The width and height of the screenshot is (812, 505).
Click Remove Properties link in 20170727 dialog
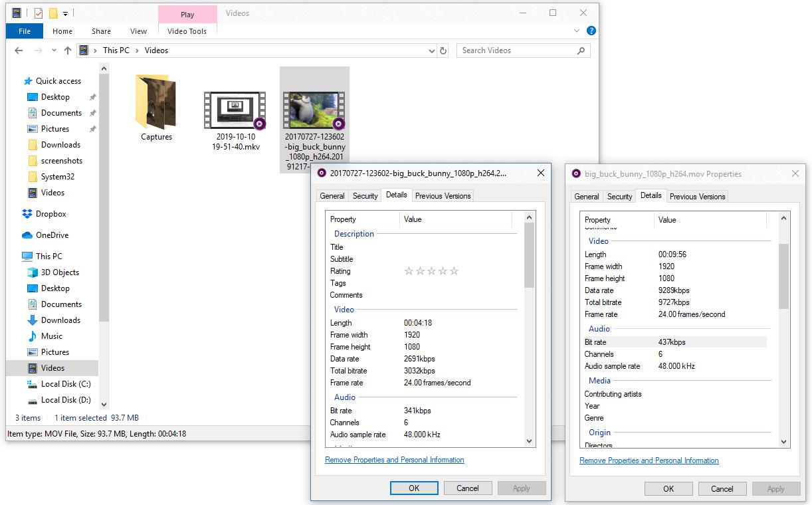[x=395, y=460]
